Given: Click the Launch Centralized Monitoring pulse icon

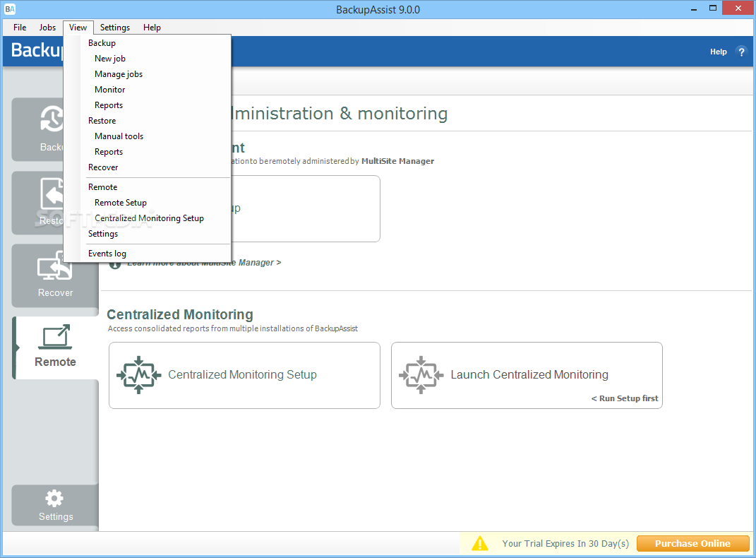Looking at the screenshot, I should [x=421, y=375].
